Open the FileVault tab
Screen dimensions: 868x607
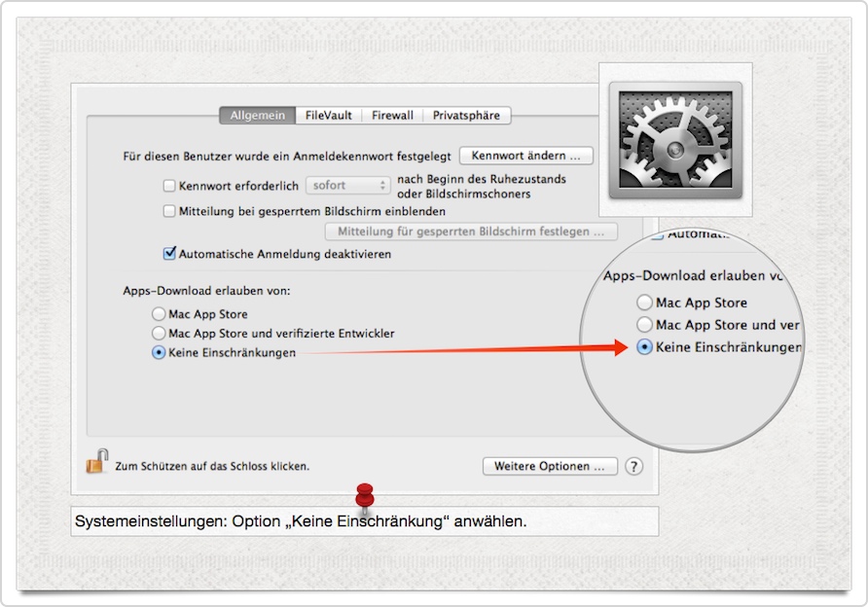pos(328,116)
